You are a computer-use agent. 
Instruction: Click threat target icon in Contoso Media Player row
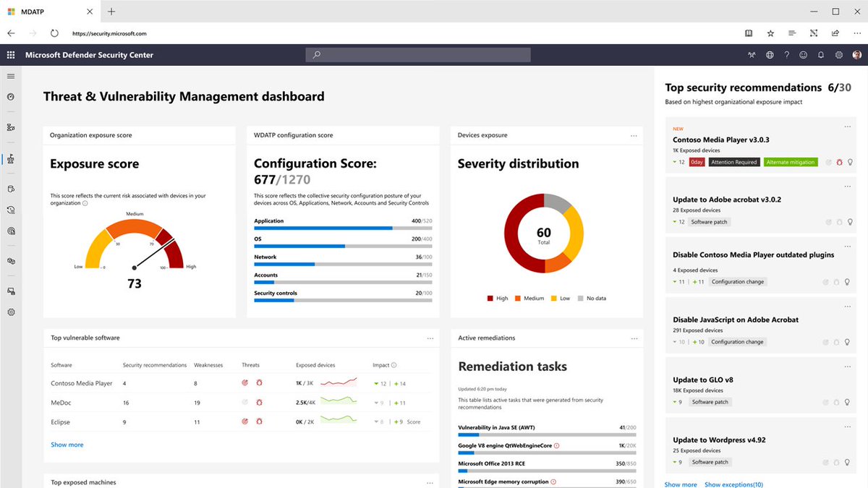coord(244,383)
